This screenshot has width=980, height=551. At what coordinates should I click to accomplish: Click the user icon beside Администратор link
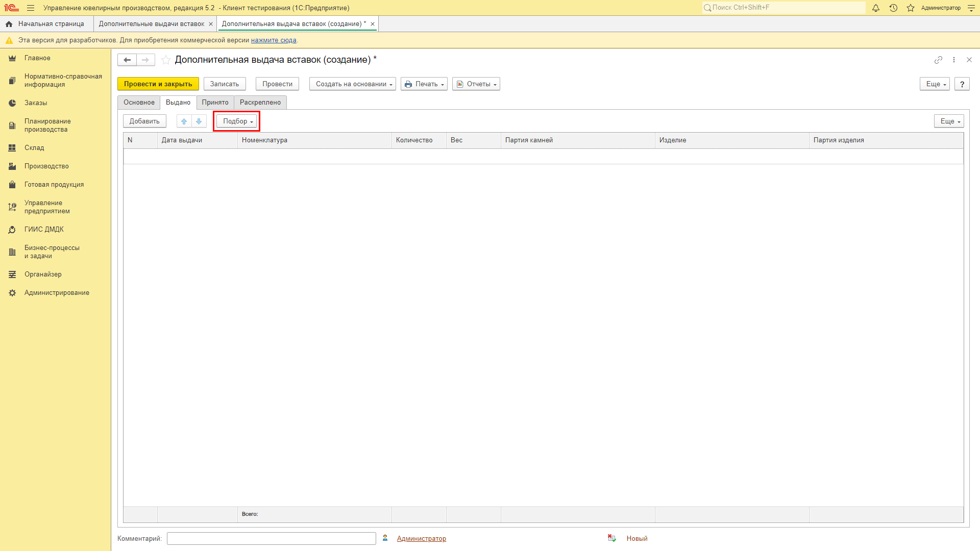(x=385, y=538)
